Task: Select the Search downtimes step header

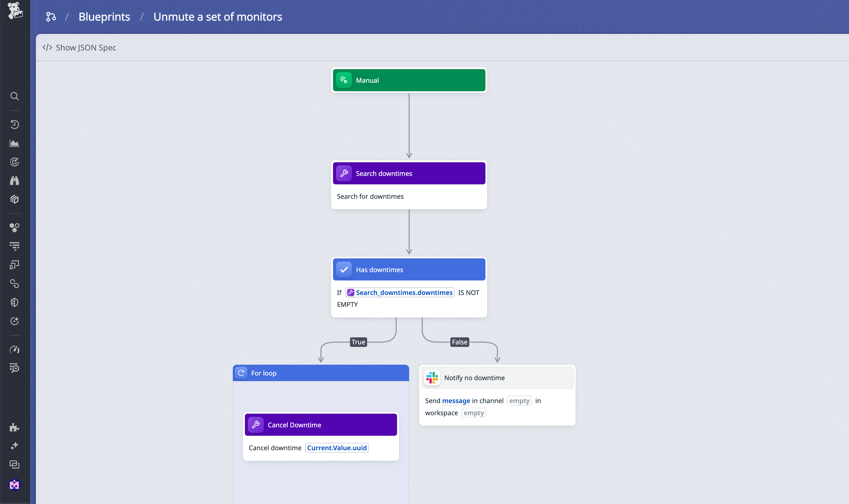Action: (409, 173)
